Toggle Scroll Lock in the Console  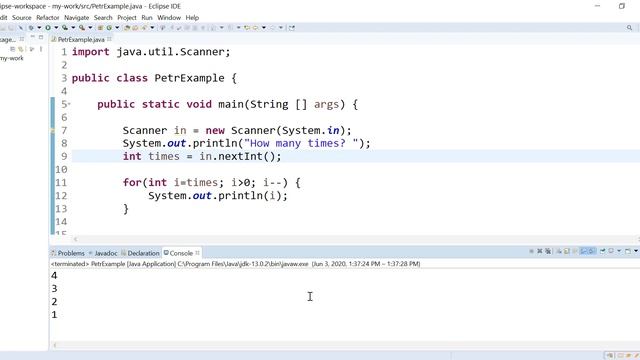(x=566, y=251)
